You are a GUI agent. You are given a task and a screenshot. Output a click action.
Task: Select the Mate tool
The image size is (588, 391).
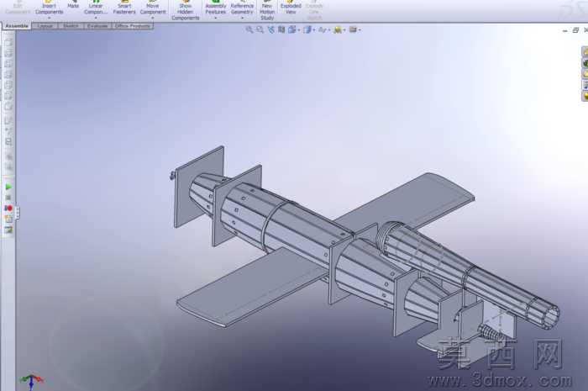coord(73,5)
